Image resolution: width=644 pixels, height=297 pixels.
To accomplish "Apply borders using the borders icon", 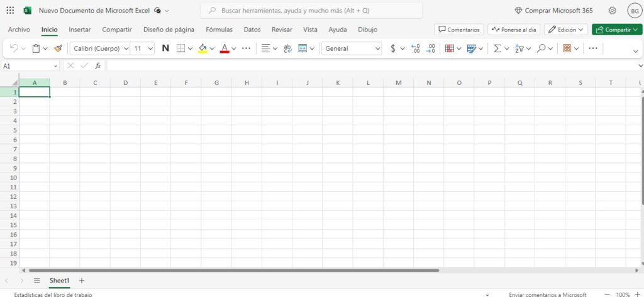I will click(180, 48).
